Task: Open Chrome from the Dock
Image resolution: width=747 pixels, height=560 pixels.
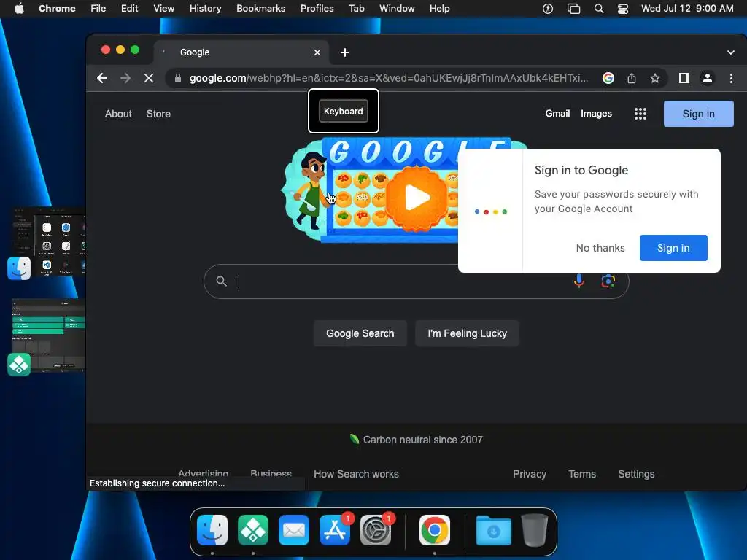Action: coord(435,530)
